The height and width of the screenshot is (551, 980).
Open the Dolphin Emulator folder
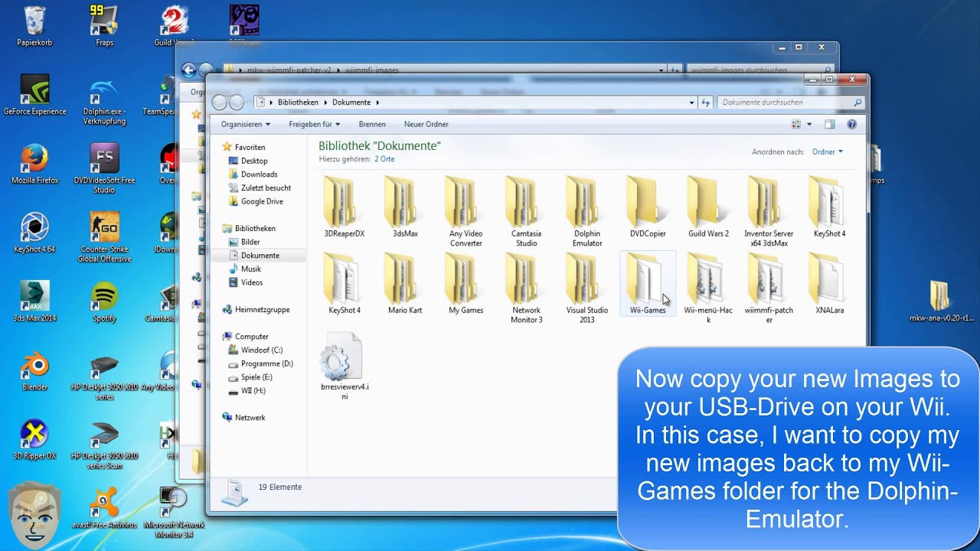tap(587, 211)
